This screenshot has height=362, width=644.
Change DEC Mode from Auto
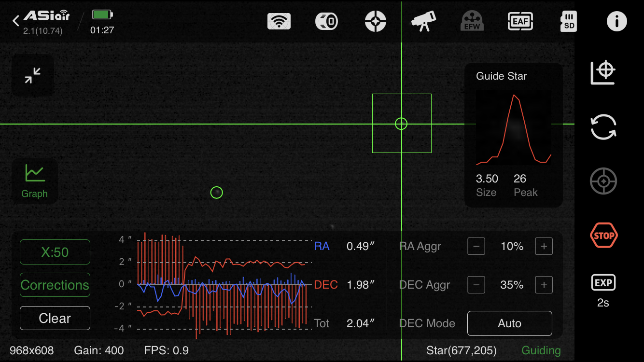click(509, 323)
